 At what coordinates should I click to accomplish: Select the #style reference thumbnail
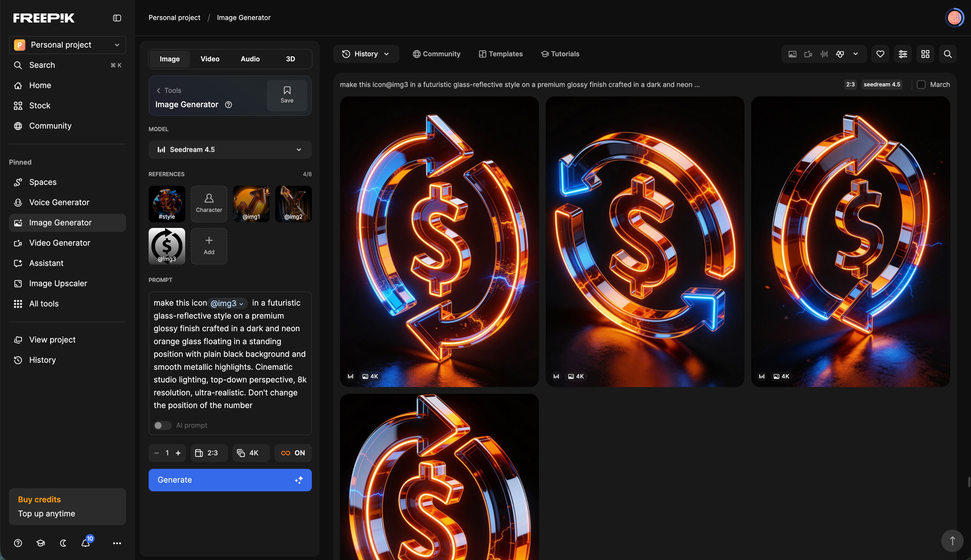pos(167,204)
